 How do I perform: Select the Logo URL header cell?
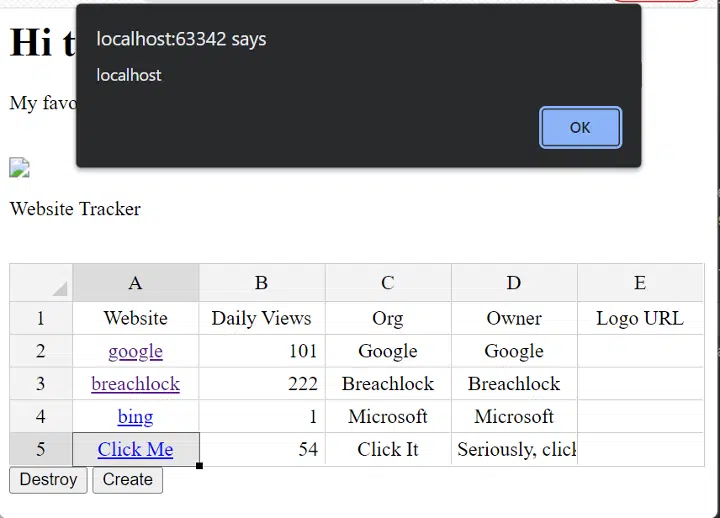point(640,318)
